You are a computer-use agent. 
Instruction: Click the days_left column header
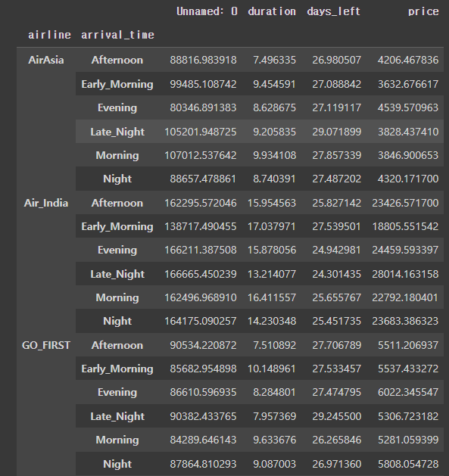(x=334, y=11)
